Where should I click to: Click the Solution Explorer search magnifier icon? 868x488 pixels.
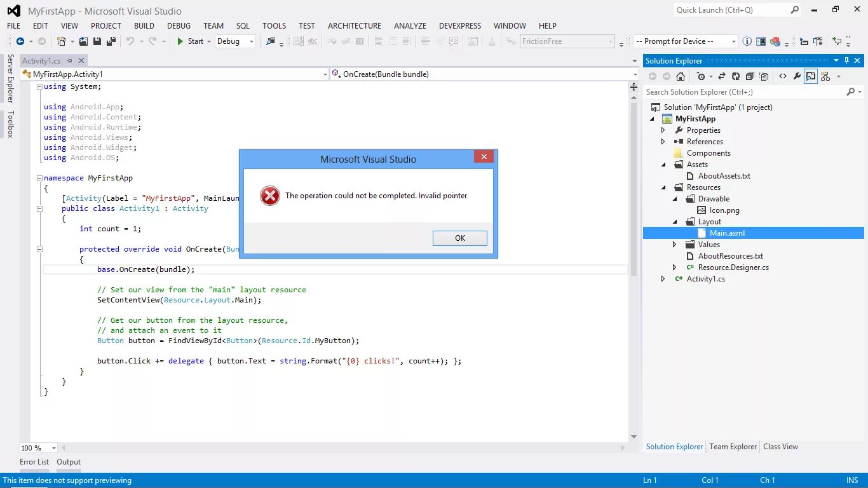(851, 92)
